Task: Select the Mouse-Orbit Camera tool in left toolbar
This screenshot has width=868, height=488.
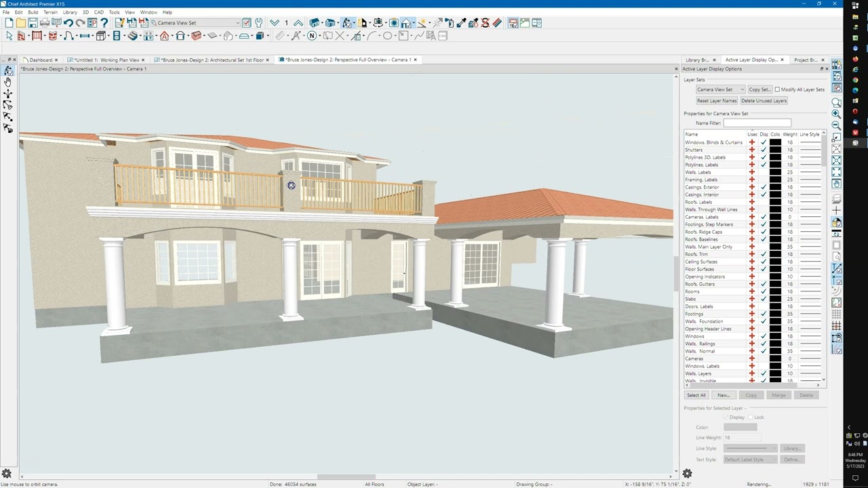Action: point(7,70)
